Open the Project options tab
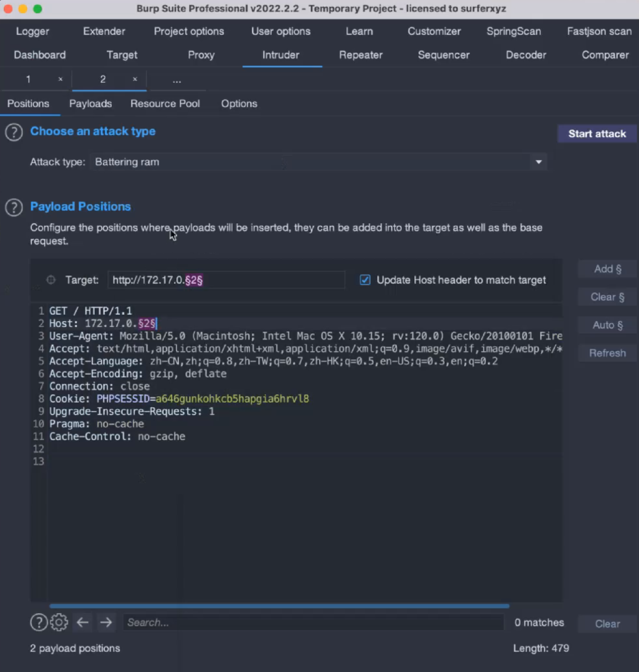 point(189,31)
